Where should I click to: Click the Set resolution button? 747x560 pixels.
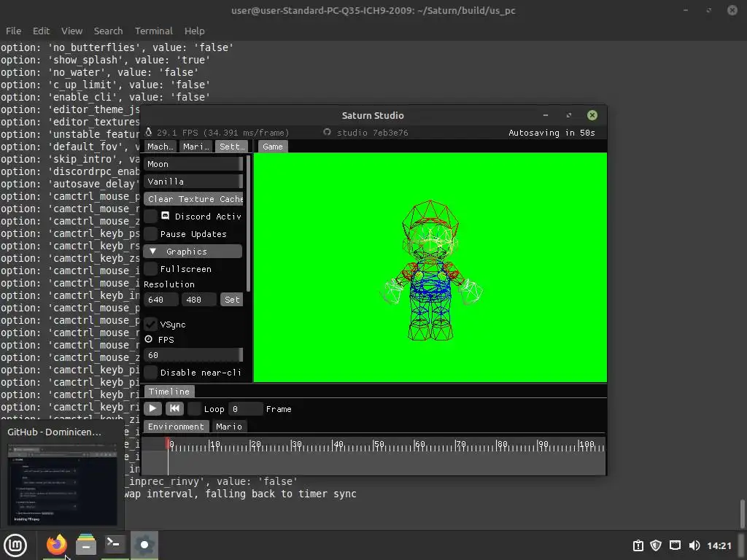(x=231, y=300)
